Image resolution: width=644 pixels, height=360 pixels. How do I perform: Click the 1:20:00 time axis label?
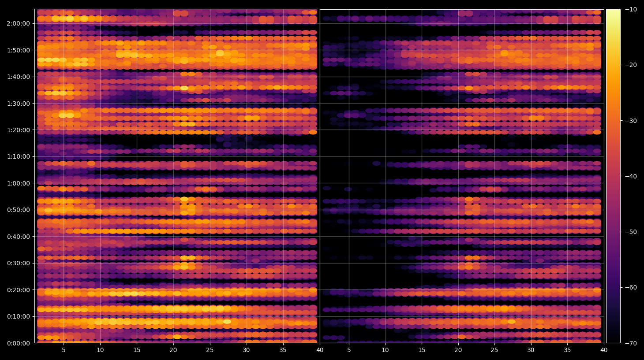(19, 130)
